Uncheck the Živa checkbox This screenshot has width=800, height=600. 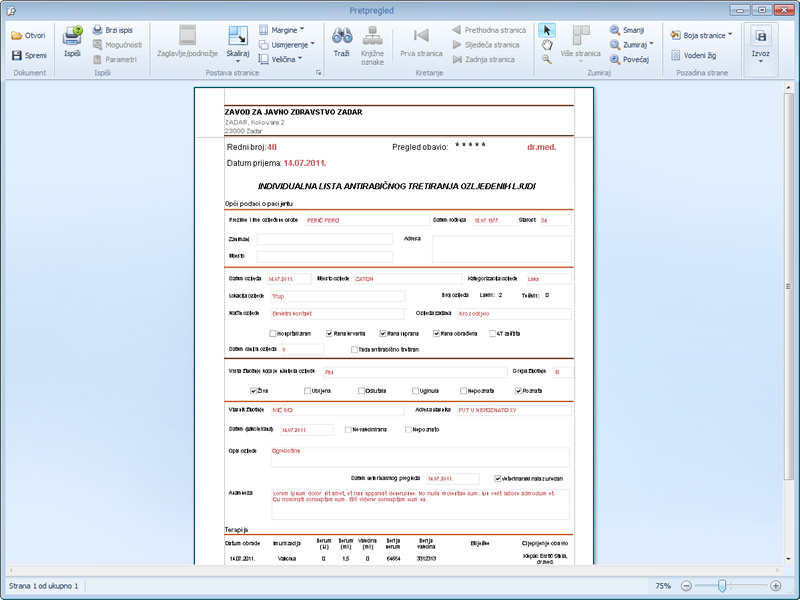tap(254, 391)
